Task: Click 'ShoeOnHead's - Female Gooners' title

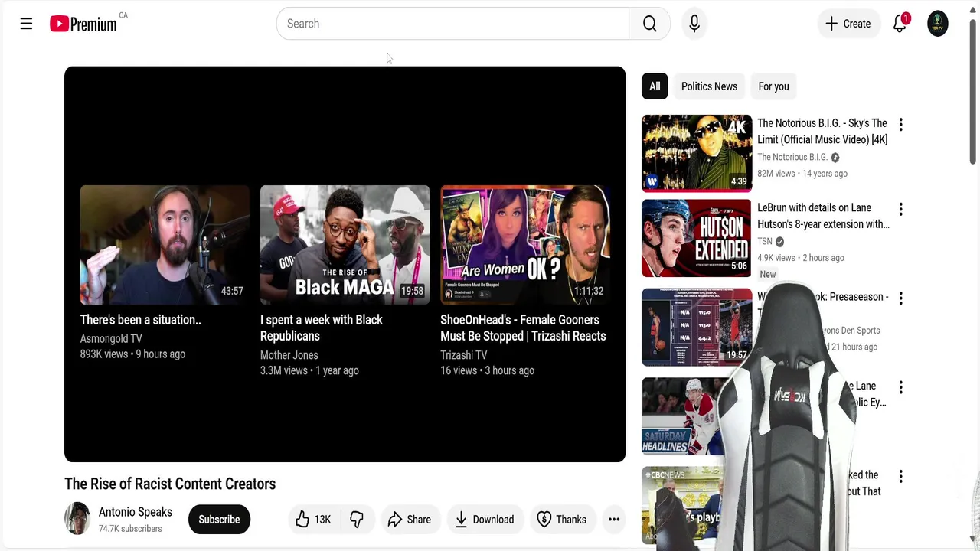Action: pyautogui.click(x=523, y=328)
